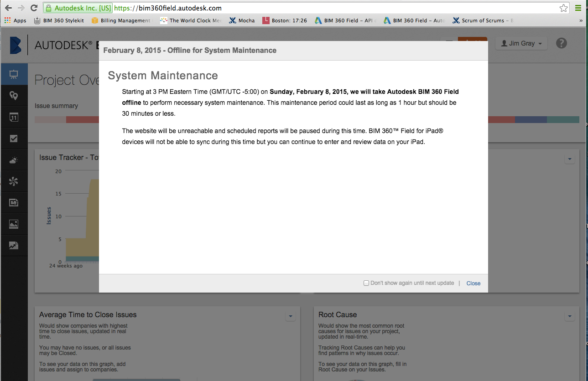Click the 'Root Cause' panel title
This screenshot has height=381, width=588.
click(x=338, y=314)
